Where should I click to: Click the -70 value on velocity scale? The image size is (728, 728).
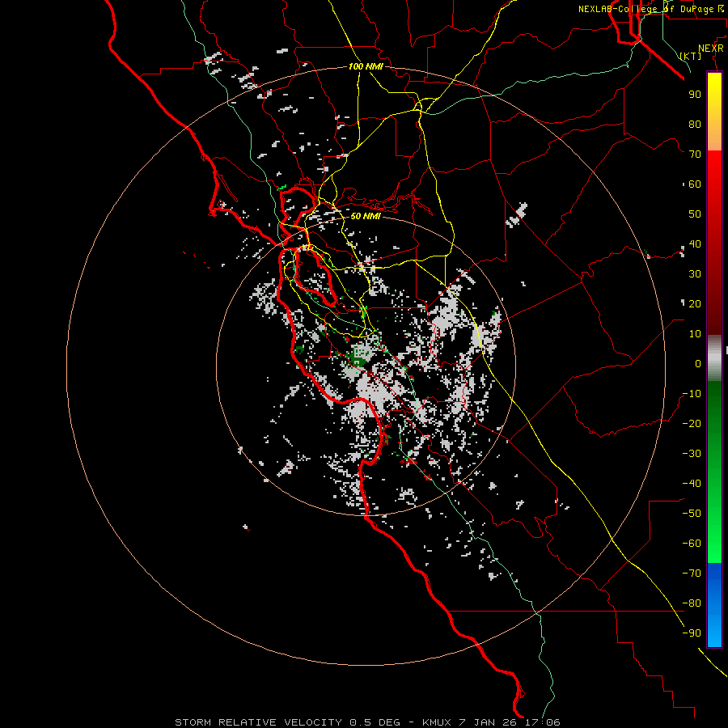click(692, 574)
